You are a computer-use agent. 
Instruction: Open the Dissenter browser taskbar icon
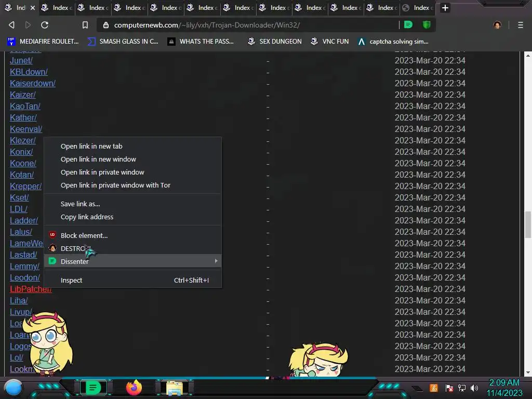93,388
